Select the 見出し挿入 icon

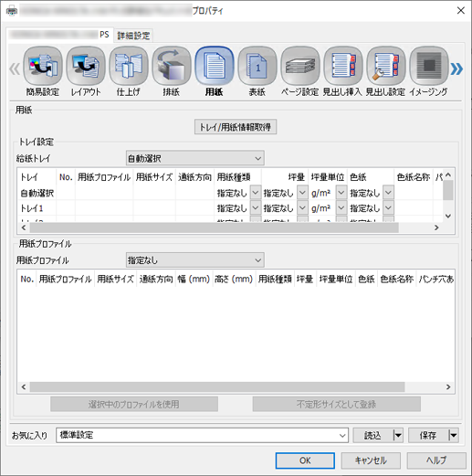pos(343,66)
